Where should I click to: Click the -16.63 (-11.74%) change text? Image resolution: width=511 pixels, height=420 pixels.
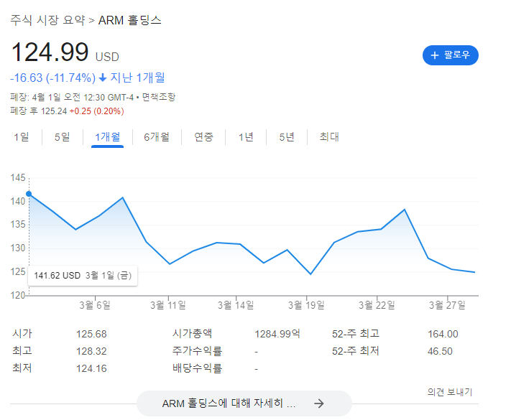(x=52, y=78)
